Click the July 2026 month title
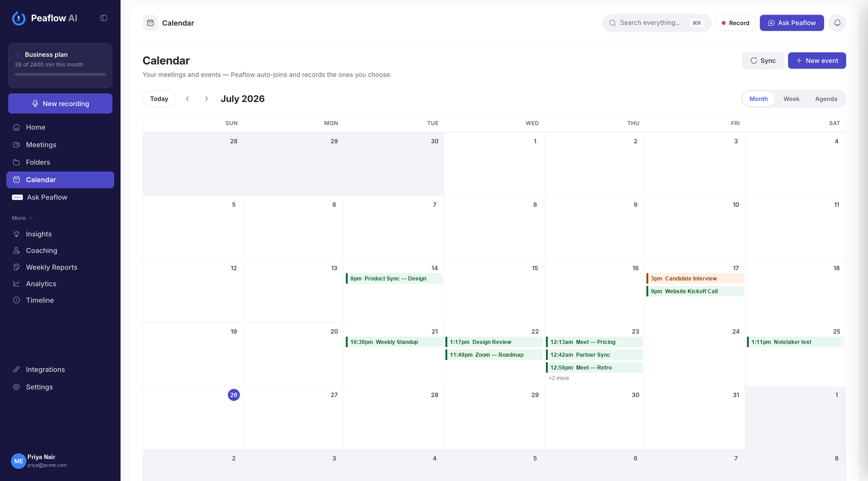 pos(243,99)
